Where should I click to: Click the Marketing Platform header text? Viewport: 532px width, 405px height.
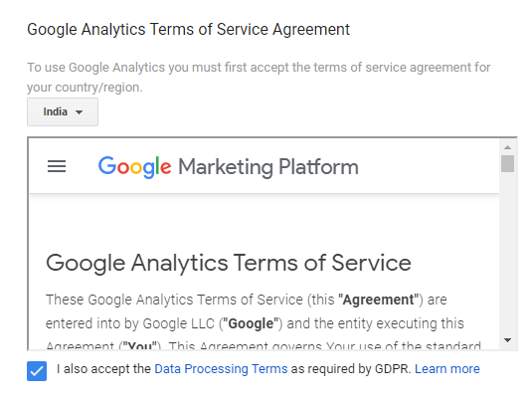coord(268,167)
